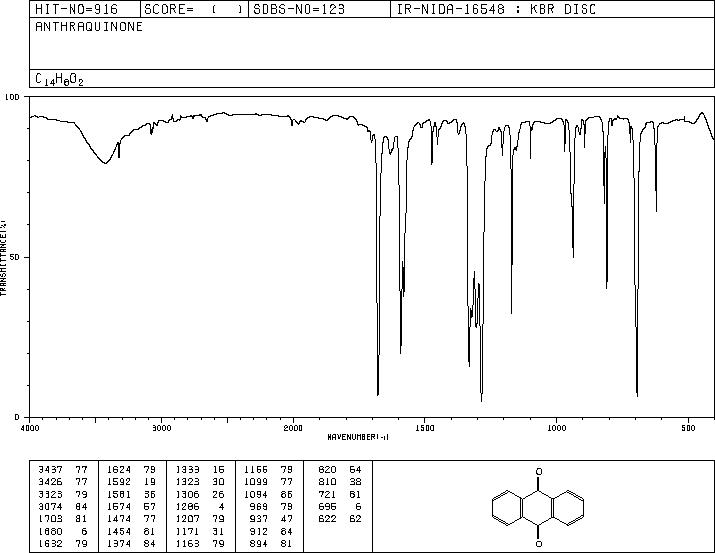Click the 1000 x-axis tick label
The width and height of the screenshot is (715, 553).
tap(557, 428)
